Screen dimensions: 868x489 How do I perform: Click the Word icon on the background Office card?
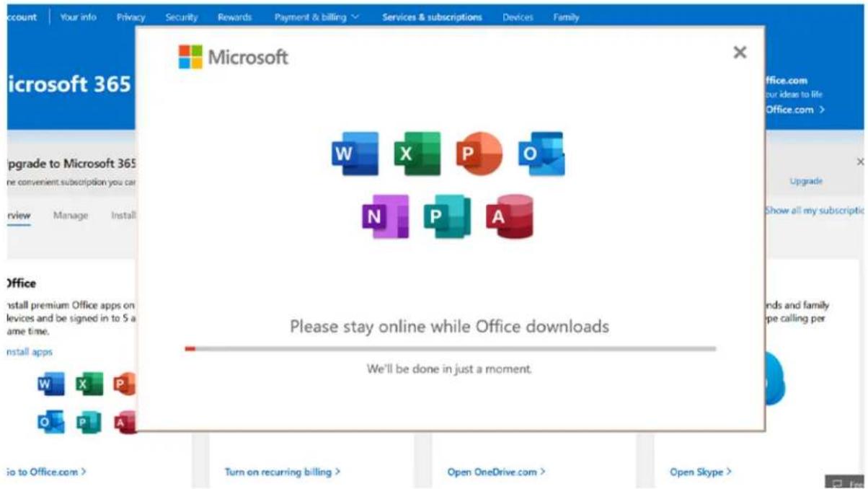(x=50, y=384)
